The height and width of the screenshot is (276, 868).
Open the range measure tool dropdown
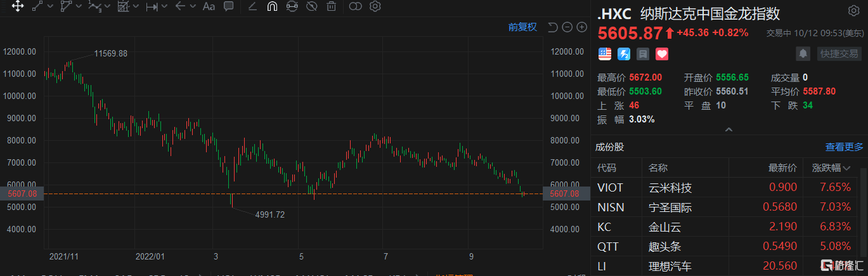point(164,7)
